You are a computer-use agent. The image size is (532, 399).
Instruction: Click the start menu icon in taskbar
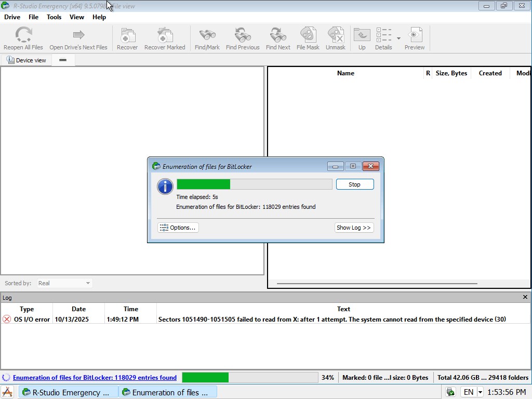coord(7,392)
